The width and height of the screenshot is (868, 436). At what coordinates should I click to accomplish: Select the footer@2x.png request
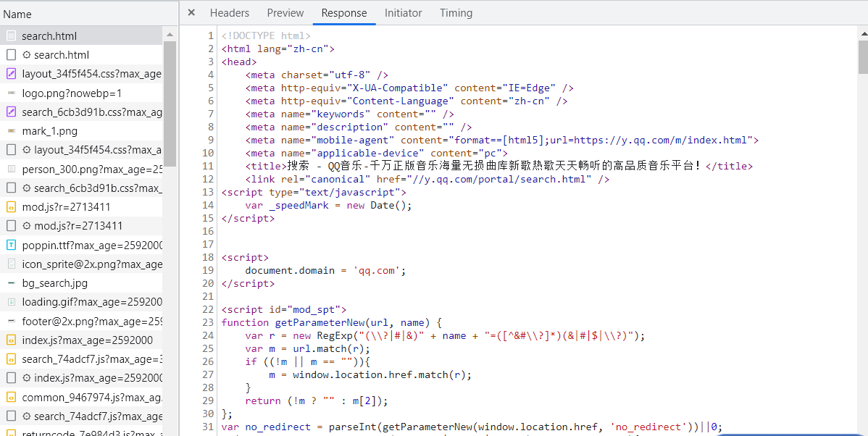pyautogui.click(x=81, y=321)
